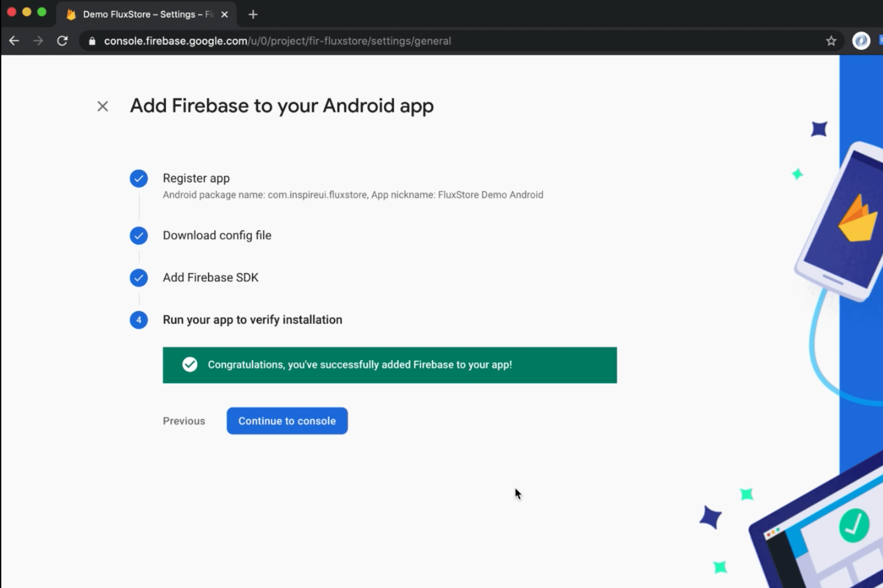
Task: Expand the Add Firebase SDK step
Action: point(211,278)
